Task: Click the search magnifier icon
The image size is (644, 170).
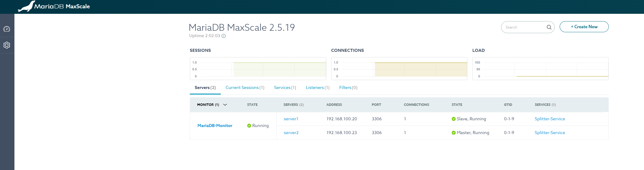Action: [549, 27]
